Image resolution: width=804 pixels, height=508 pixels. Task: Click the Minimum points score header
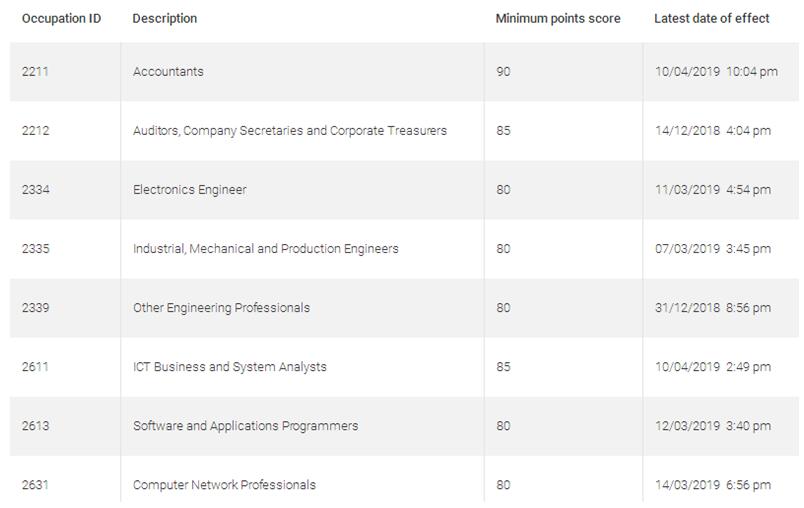pos(557,18)
